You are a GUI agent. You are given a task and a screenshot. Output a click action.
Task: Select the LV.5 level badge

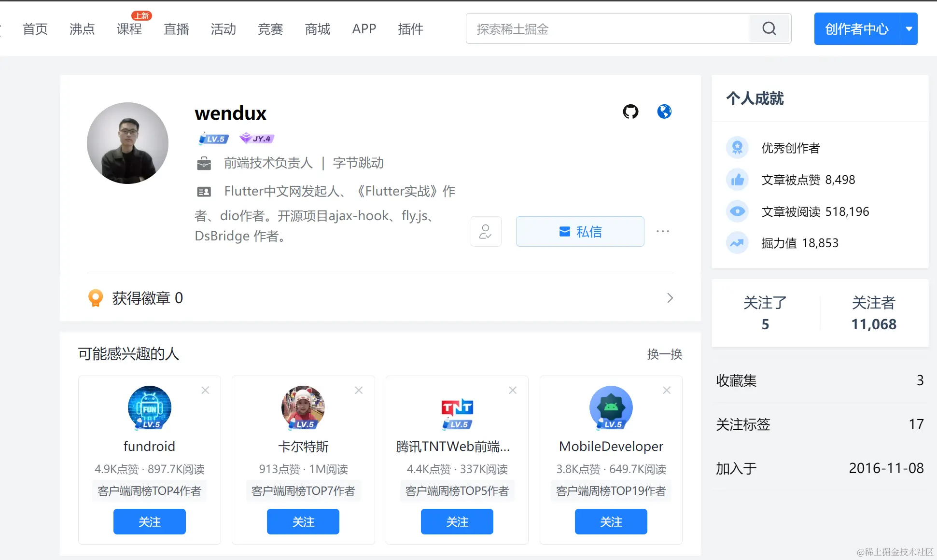click(x=213, y=138)
